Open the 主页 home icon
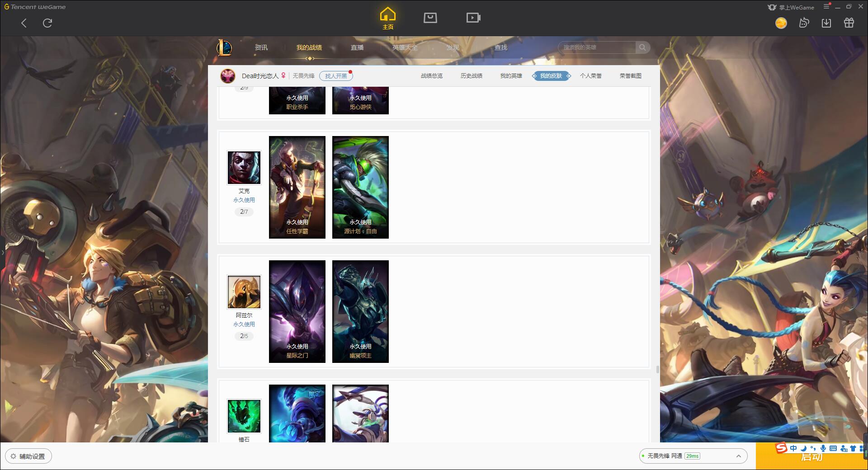Viewport: 868px width, 470px height. tap(388, 19)
